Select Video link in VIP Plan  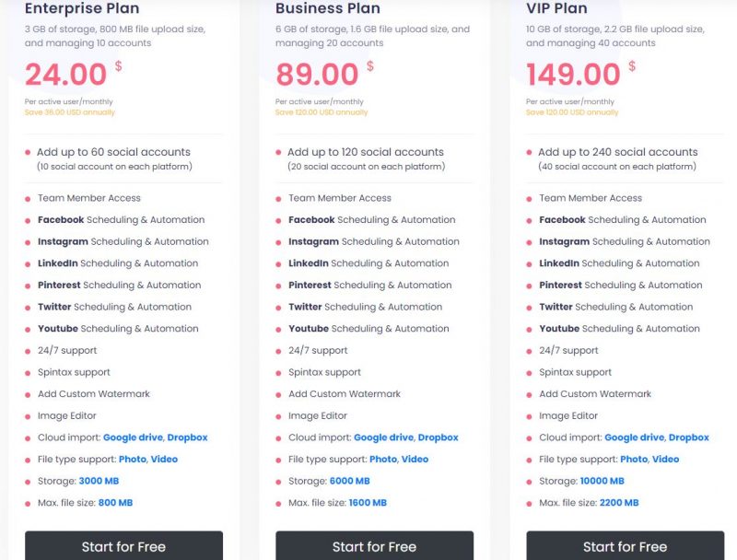(x=665, y=459)
